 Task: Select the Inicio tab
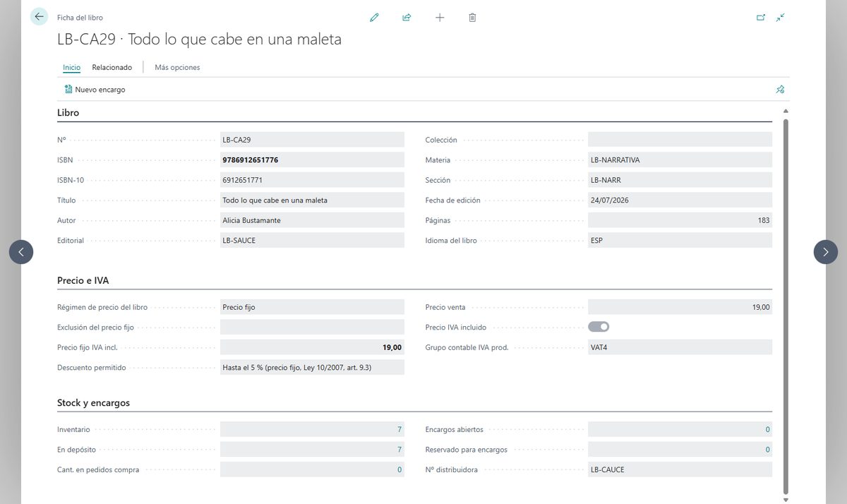(x=71, y=68)
